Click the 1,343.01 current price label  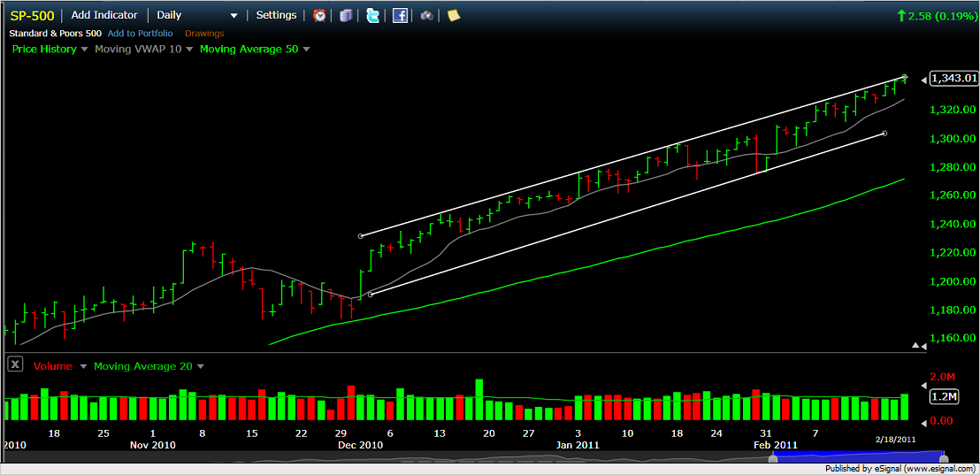tap(953, 78)
